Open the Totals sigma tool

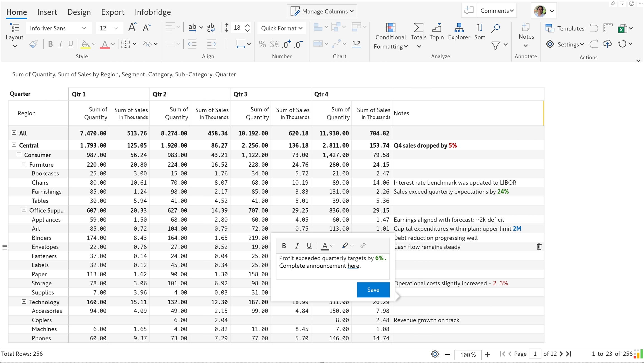418,28
